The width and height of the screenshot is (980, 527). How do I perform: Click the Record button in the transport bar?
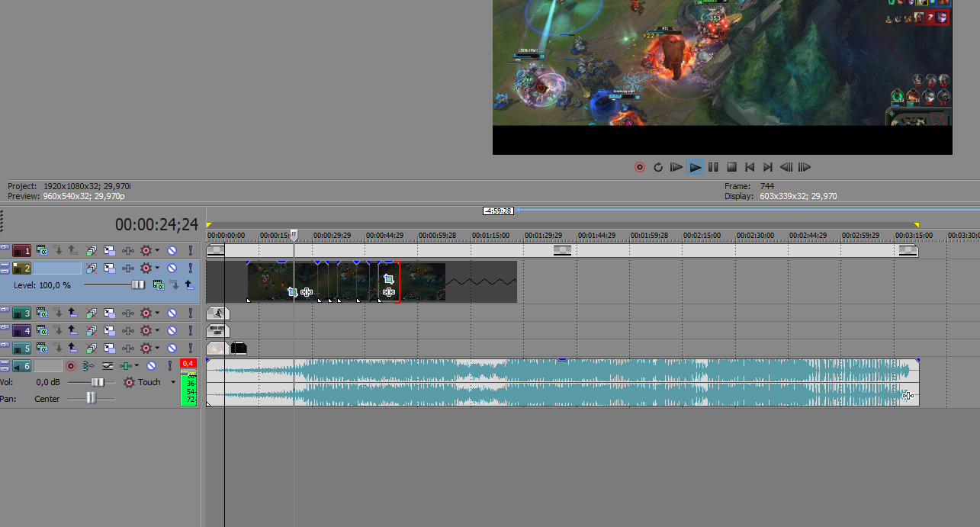[x=640, y=167]
